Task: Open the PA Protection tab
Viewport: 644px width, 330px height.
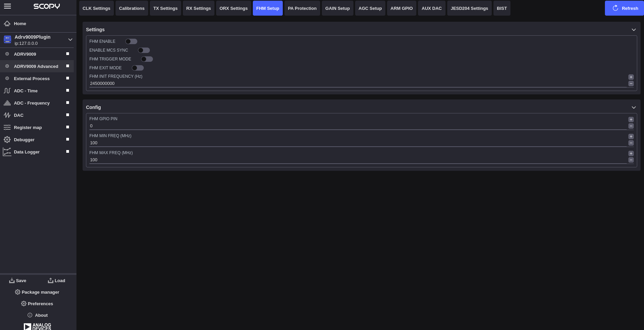Action: [302, 8]
